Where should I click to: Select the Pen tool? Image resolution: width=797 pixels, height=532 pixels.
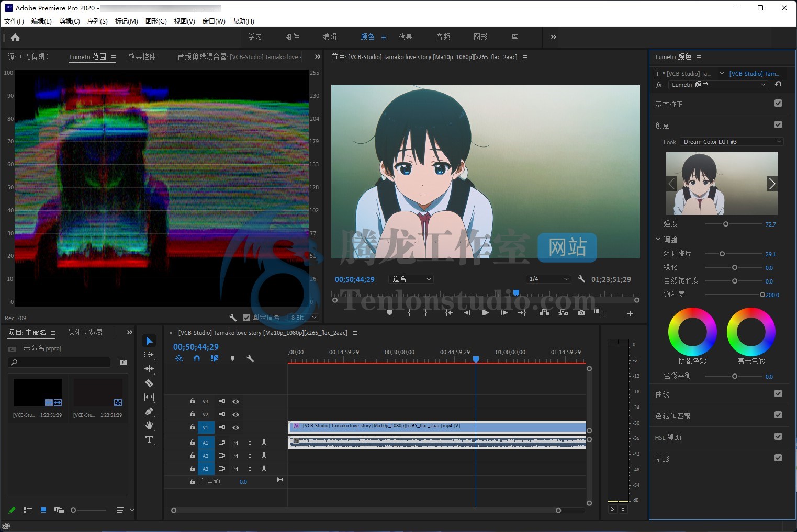pyautogui.click(x=149, y=411)
